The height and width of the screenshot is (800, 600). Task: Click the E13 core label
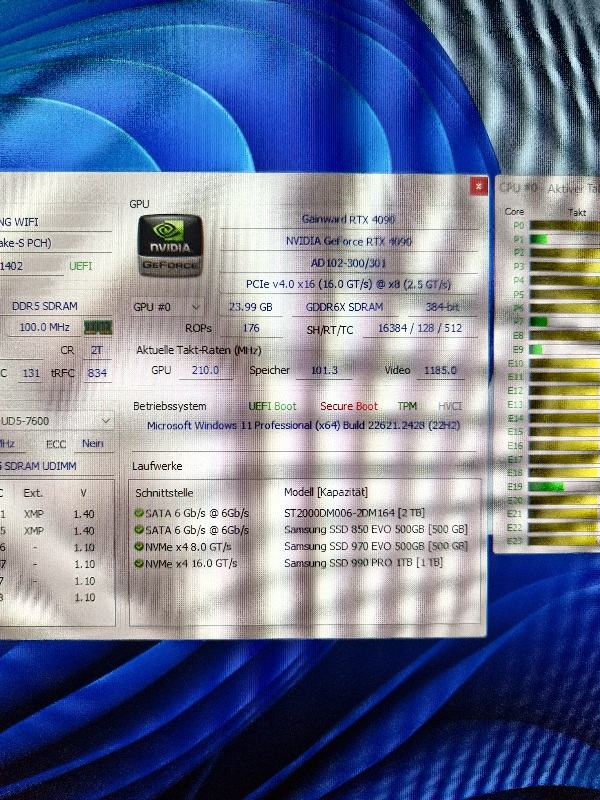[x=515, y=405]
